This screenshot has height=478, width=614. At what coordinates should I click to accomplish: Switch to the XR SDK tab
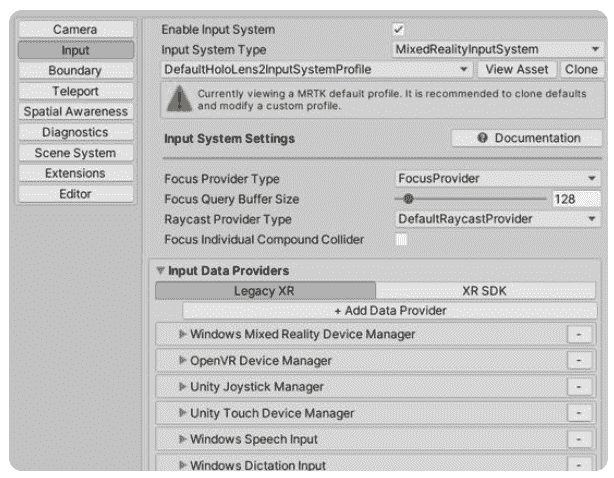[485, 291]
